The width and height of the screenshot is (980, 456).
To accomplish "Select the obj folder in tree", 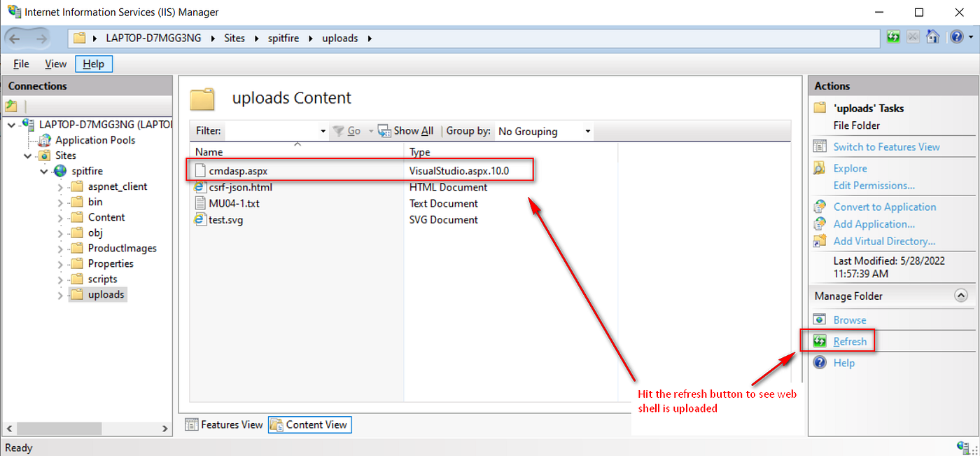I will tap(95, 233).
